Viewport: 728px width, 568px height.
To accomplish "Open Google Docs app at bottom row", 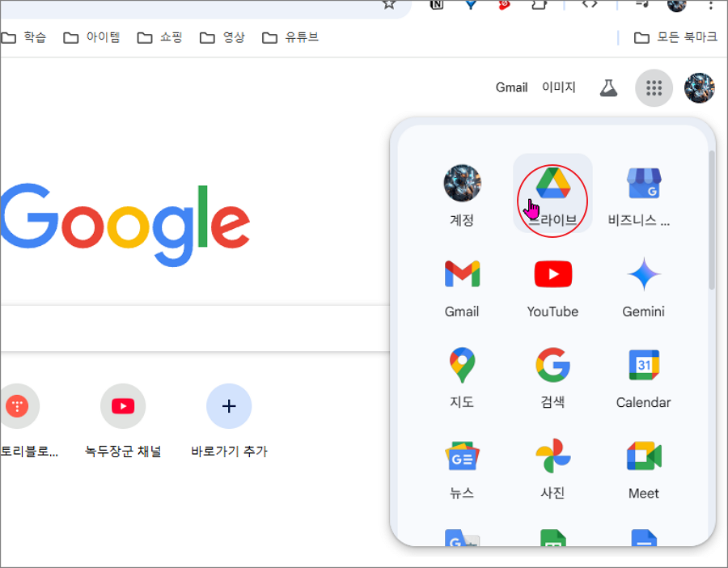I will (x=644, y=537).
